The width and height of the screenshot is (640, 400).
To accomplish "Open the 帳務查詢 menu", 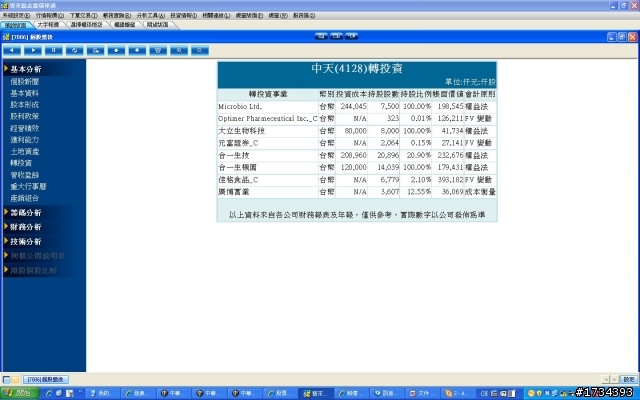I will [x=117, y=16].
